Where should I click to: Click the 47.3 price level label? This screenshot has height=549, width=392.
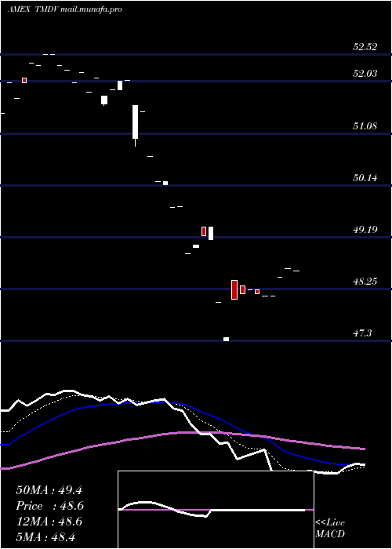(x=362, y=333)
